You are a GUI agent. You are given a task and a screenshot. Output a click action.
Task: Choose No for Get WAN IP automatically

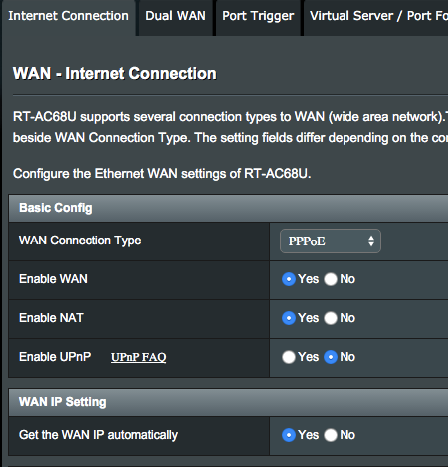point(331,435)
